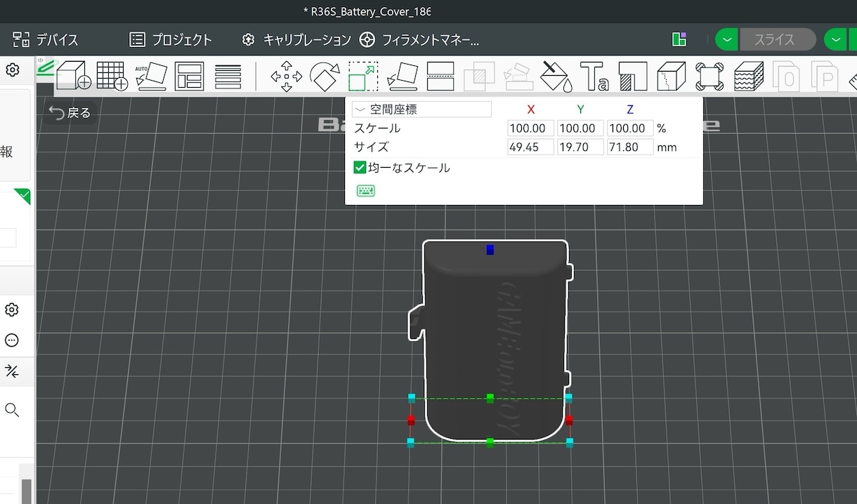Screen dimensions: 857x504
Task: Click the X size field 49.45
Action: (x=530, y=147)
